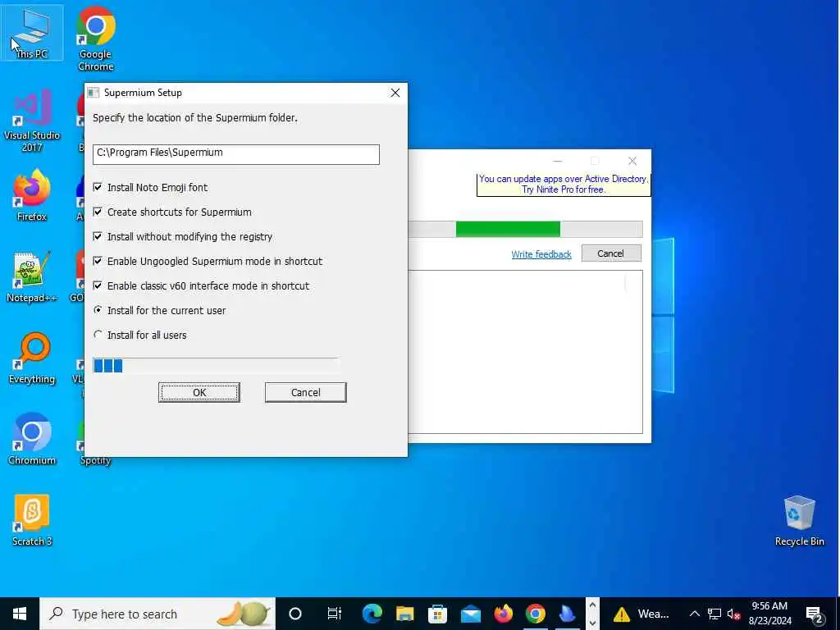Click OK in Supermium Setup
The image size is (840, 630).
pos(199,393)
